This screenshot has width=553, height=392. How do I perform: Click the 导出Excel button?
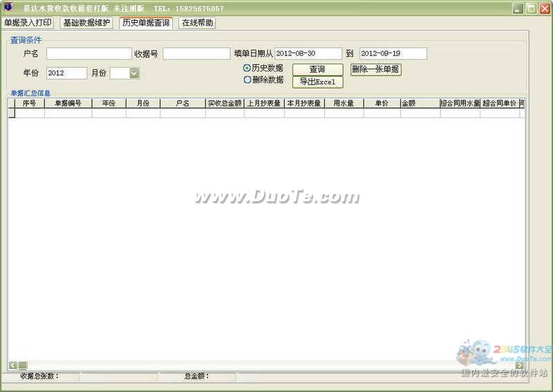coord(317,82)
